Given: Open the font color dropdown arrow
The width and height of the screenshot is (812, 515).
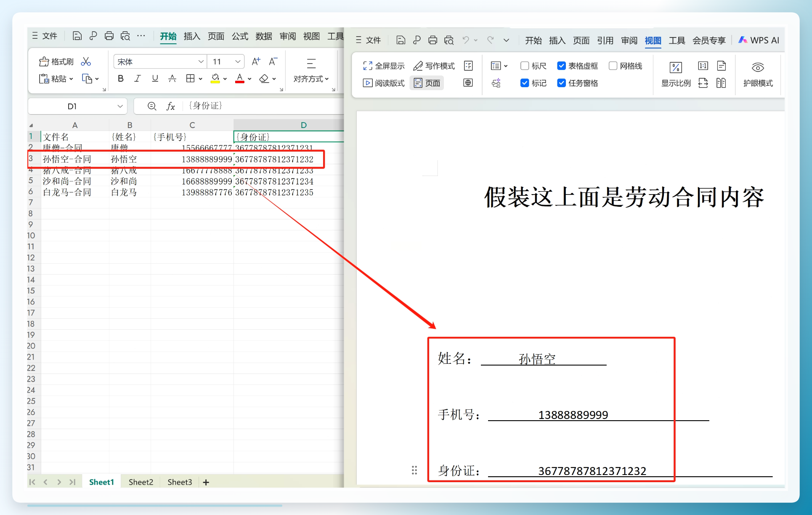Looking at the screenshot, I should click(249, 79).
